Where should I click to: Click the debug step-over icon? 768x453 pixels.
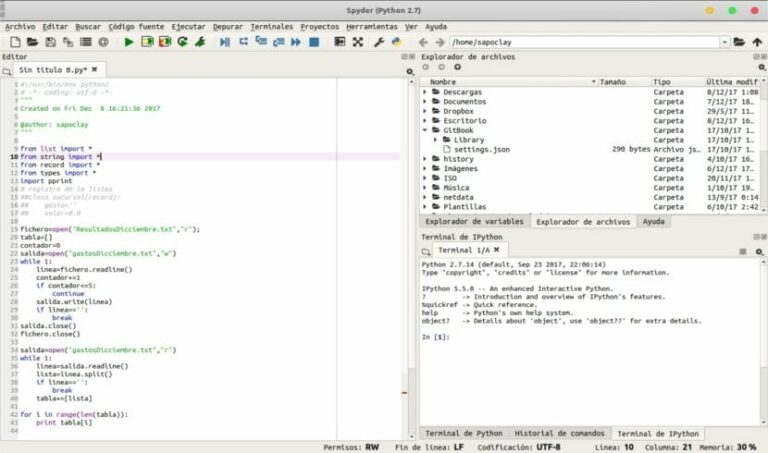coord(243,42)
